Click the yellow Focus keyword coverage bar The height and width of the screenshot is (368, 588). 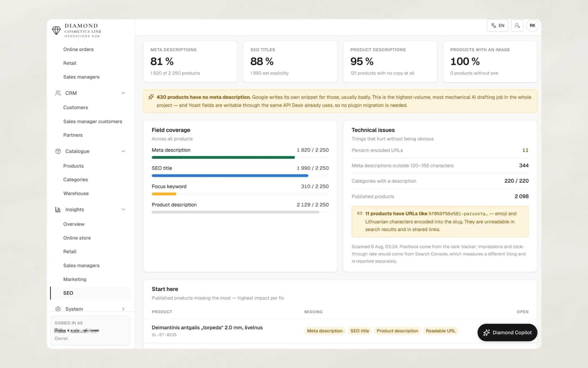point(164,194)
